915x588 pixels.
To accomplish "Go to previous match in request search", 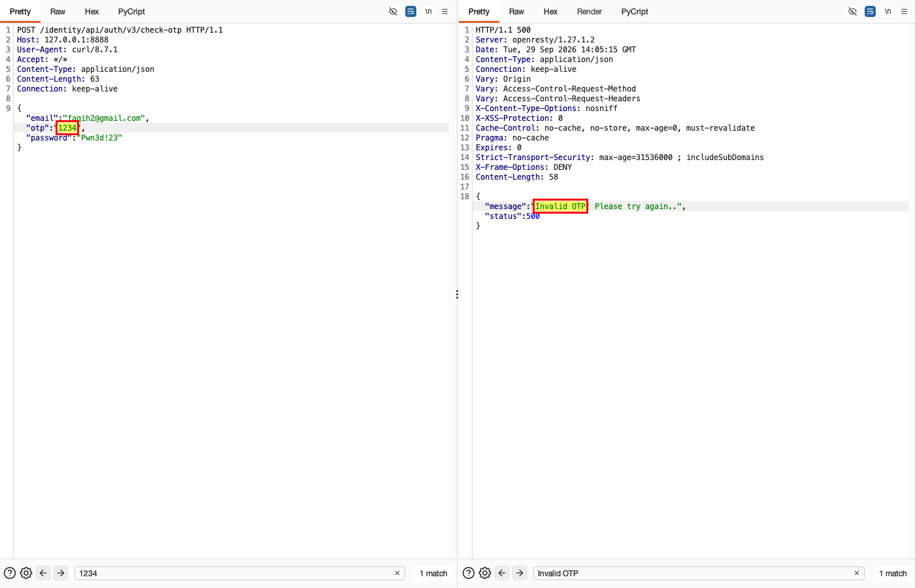I will click(43, 573).
